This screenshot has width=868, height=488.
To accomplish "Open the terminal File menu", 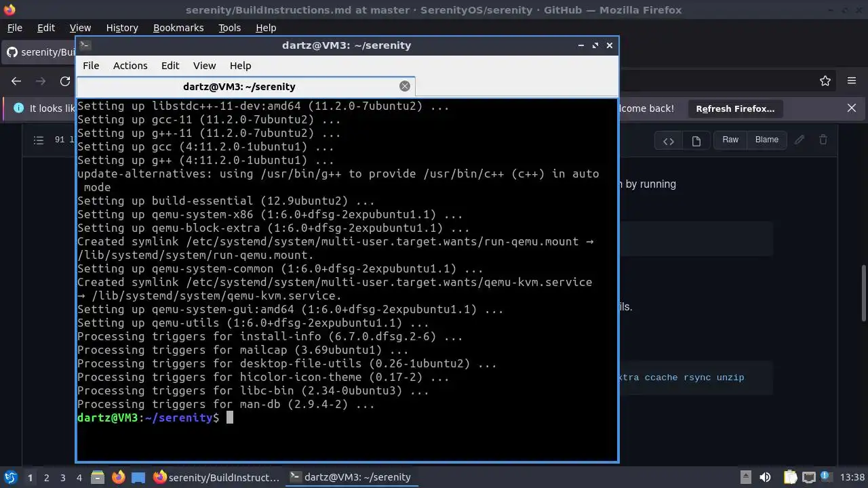I will (x=91, y=66).
